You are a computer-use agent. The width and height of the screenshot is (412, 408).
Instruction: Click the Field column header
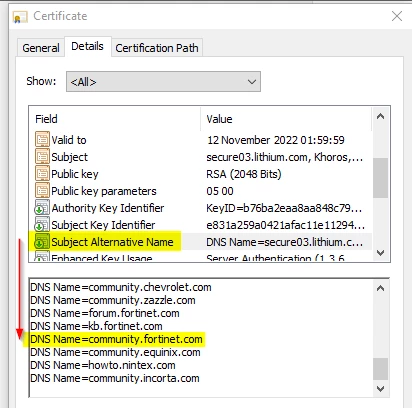pyautogui.click(x=115, y=119)
